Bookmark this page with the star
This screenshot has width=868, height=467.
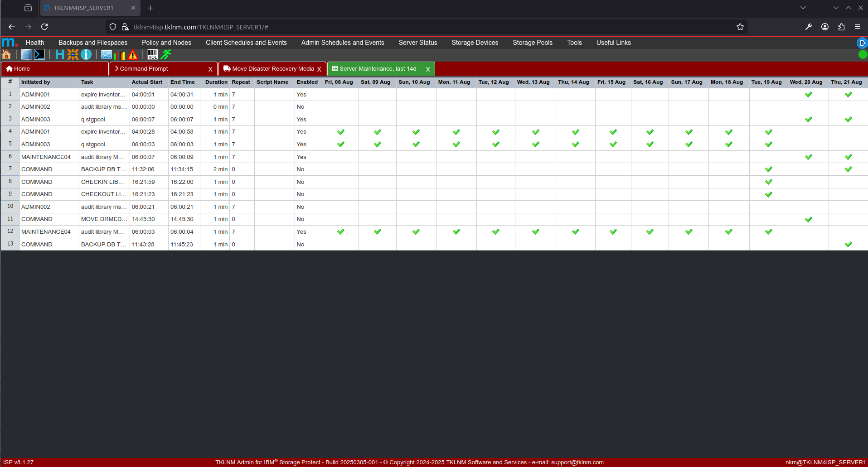coord(740,27)
